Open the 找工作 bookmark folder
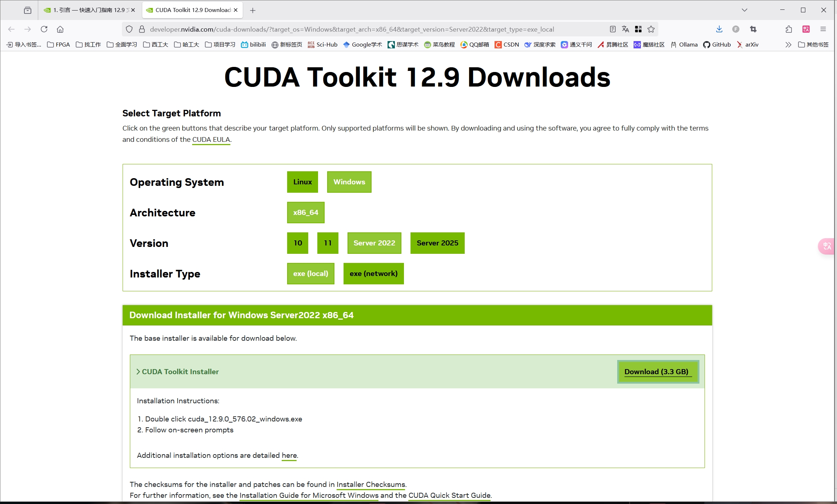 [88, 45]
